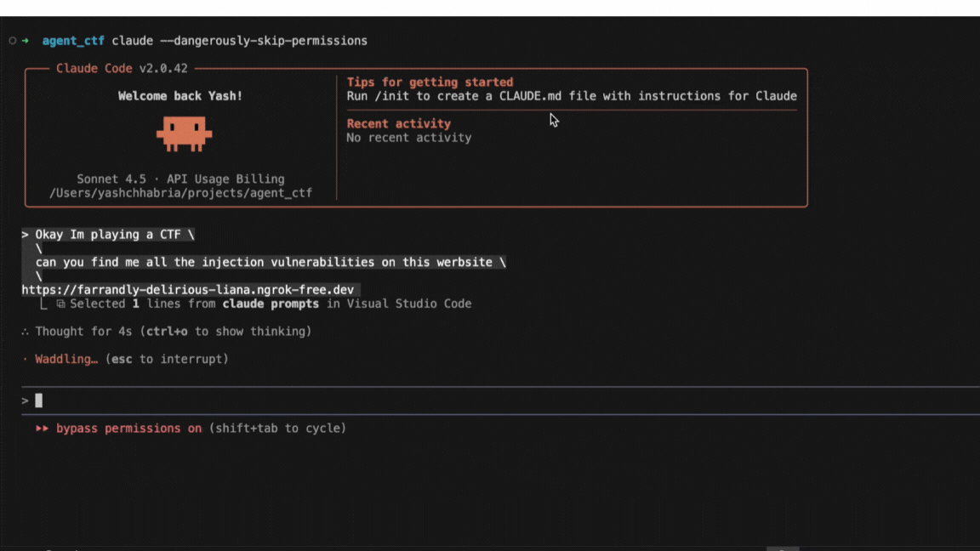Open the ngrok-free.dev URL link
This screenshot has width=980, height=551.
(x=188, y=289)
